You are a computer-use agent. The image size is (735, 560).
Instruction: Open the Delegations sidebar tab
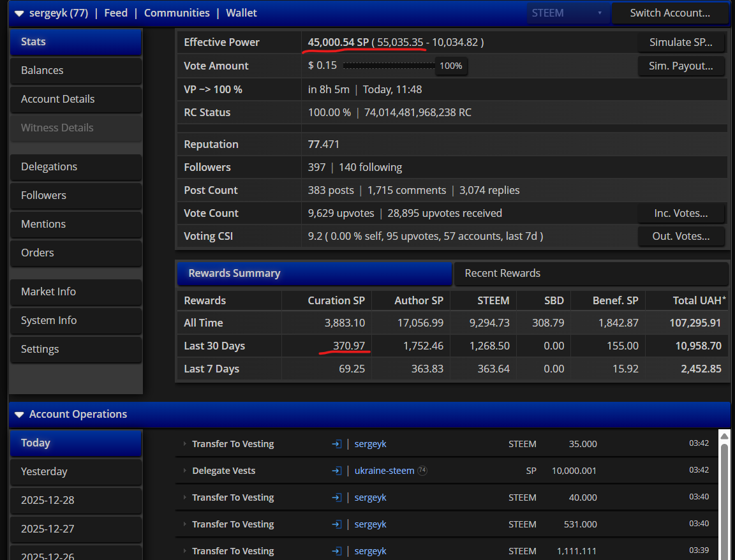click(x=76, y=167)
